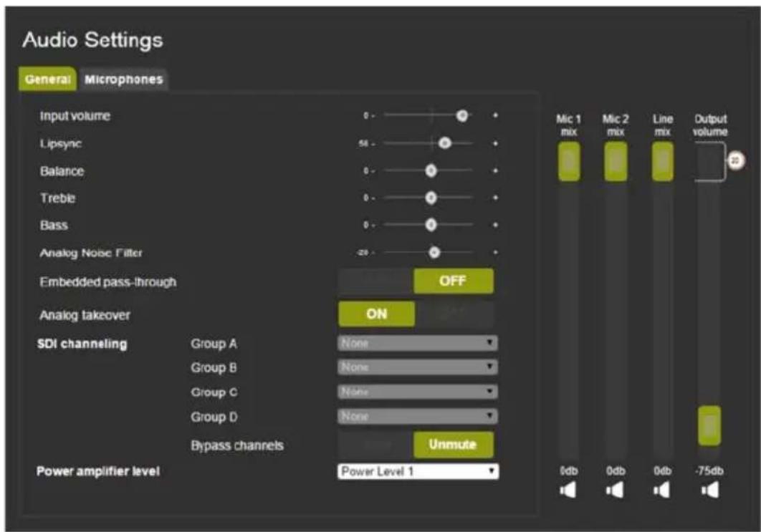Click the Treble slider knob
The height and width of the screenshot is (532, 761).
pos(431,198)
